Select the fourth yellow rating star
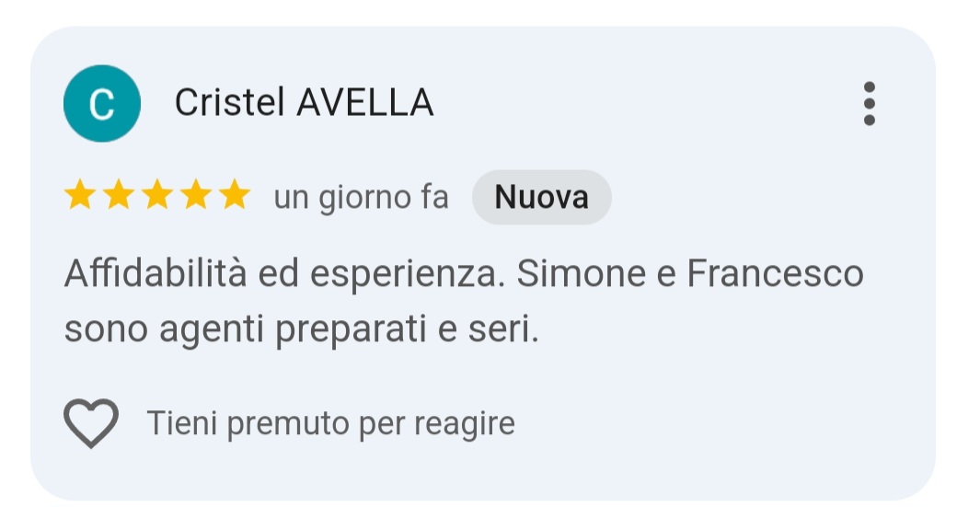Image resolution: width=980 pixels, height=507 pixels. click(x=196, y=194)
